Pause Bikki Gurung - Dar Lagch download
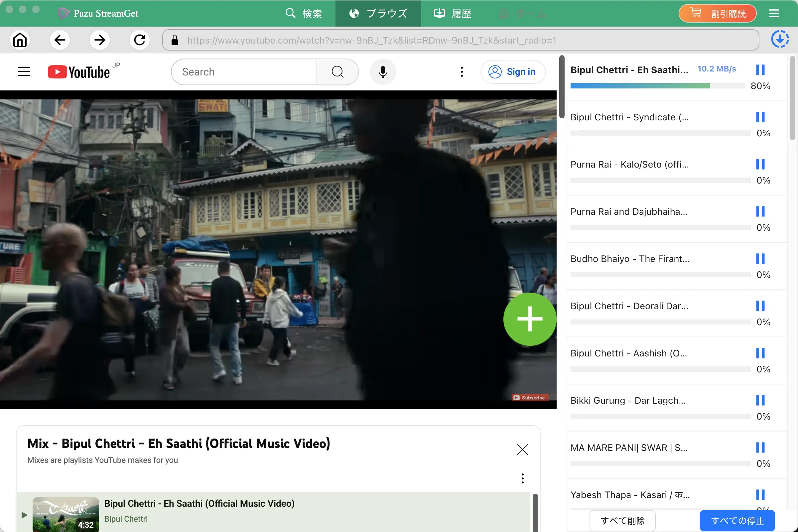 click(x=760, y=400)
